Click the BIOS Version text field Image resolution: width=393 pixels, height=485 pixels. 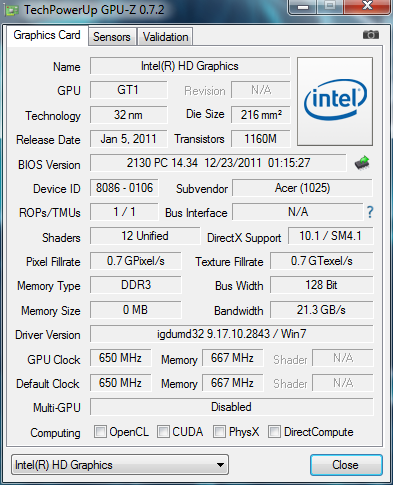pyautogui.click(x=218, y=163)
